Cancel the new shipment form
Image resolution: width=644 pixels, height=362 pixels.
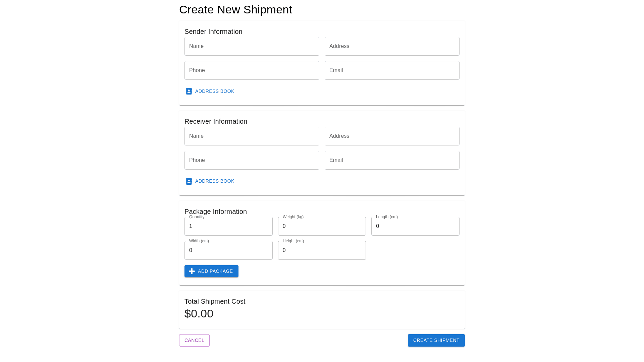pyautogui.click(x=194, y=340)
